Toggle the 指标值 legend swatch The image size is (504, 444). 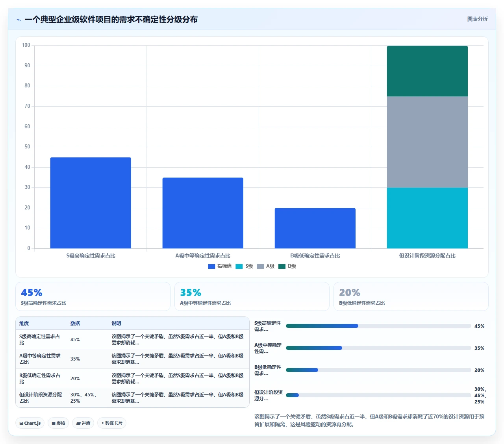(x=211, y=266)
